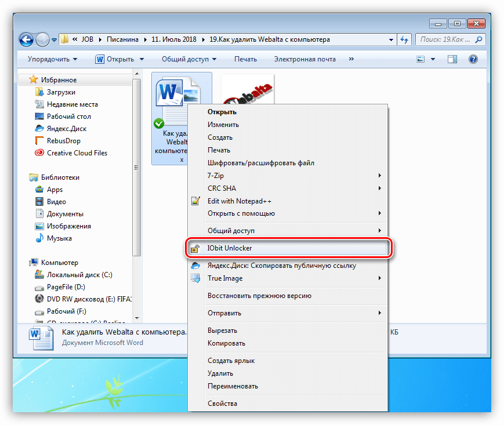Expand the address bar history dropdown
The width and height of the screenshot is (504, 425).
[391, 40]
